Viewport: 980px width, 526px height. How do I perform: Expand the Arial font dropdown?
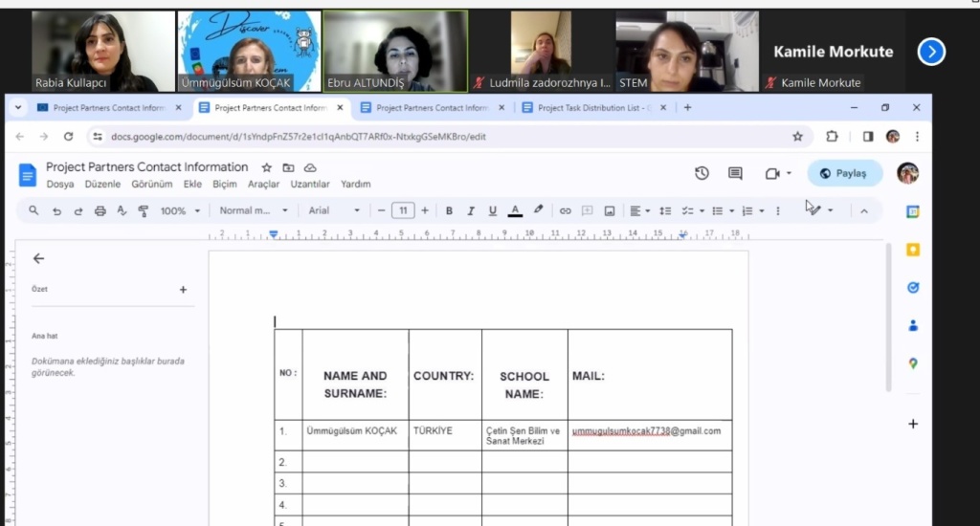click(x=334, y=210)
